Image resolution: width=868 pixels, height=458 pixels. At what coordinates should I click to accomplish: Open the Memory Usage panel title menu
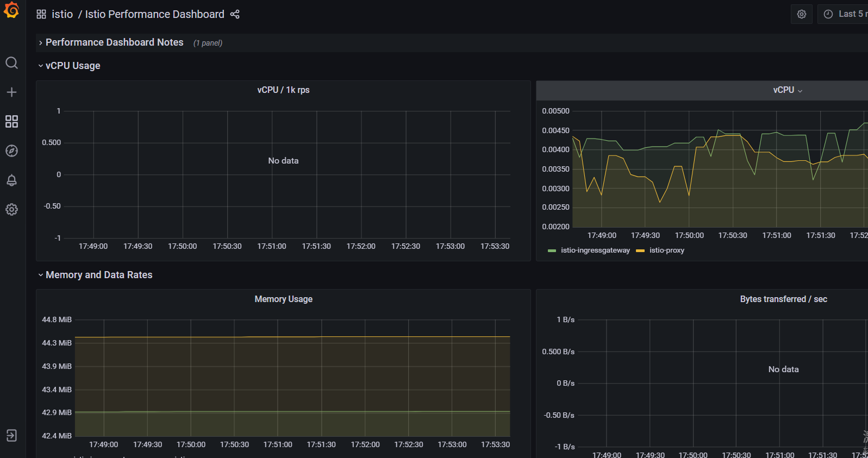coord(283,299)
